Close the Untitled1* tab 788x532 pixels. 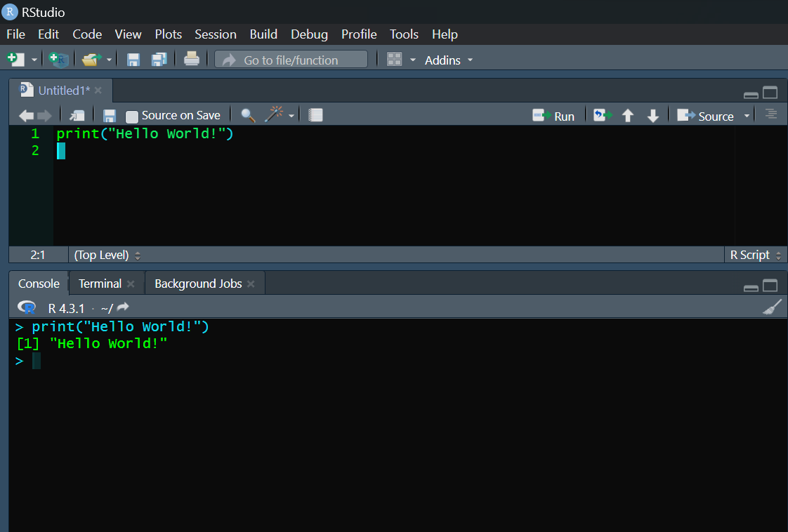98,91
